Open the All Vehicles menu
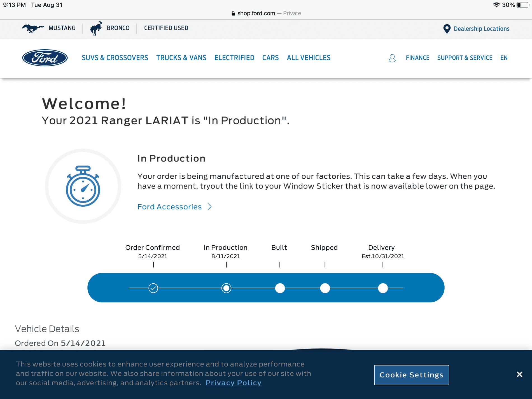532x399 pixels. click(309, 58)
